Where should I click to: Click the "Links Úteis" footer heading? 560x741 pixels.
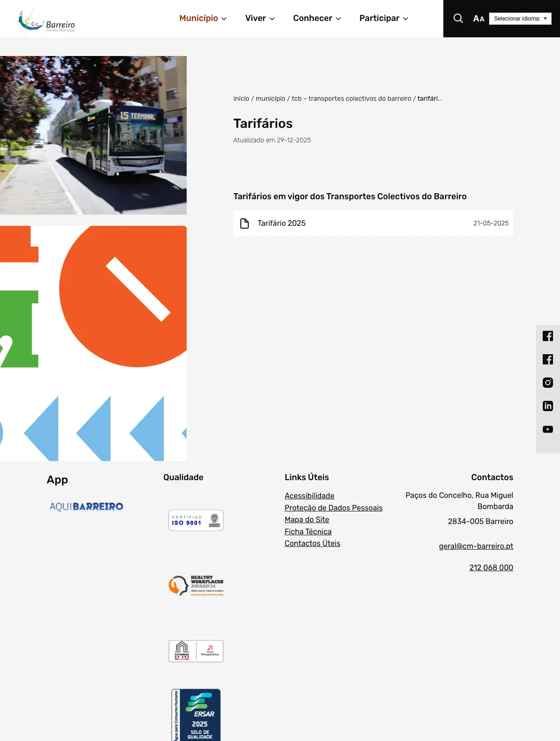click(x=307, y=477)
